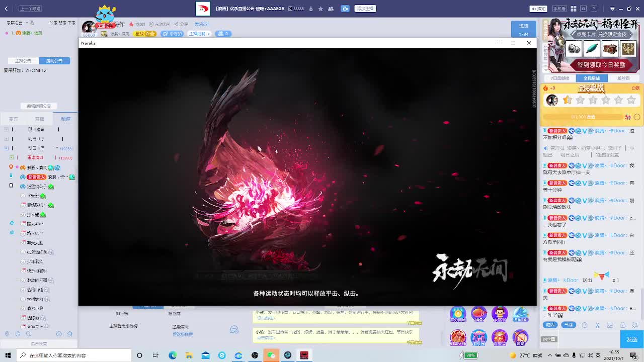Viewport: 644px width, 362px height.
Task: Click the first gold star in 全民星战
Action: click(568, 100)
